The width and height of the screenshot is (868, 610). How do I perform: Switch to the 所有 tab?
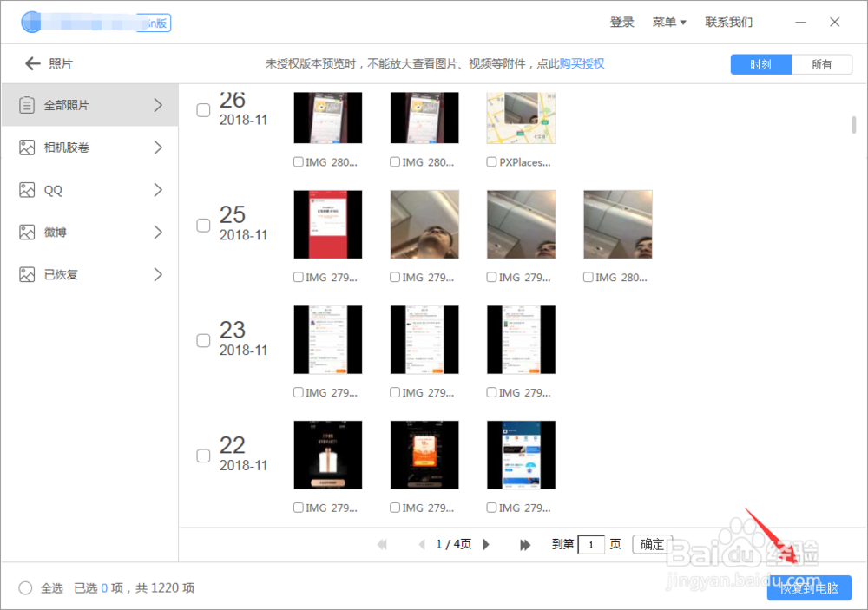822,63
